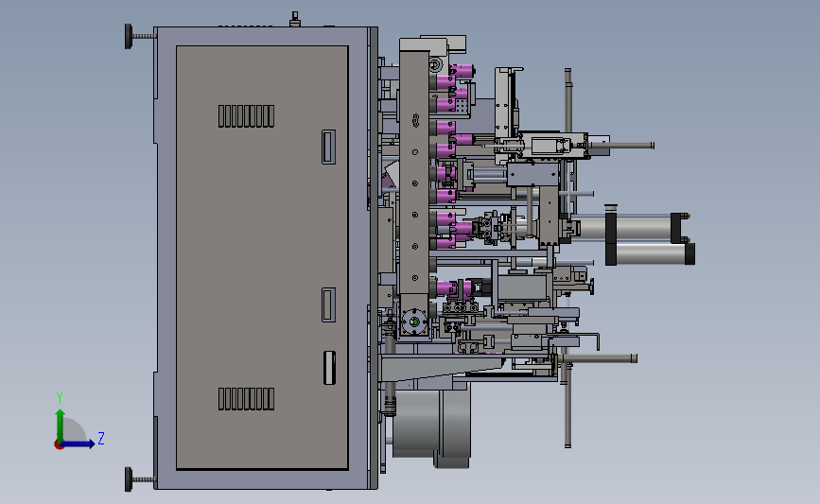Select the green-centered bearing block below the vertical plate

[415, 322]
